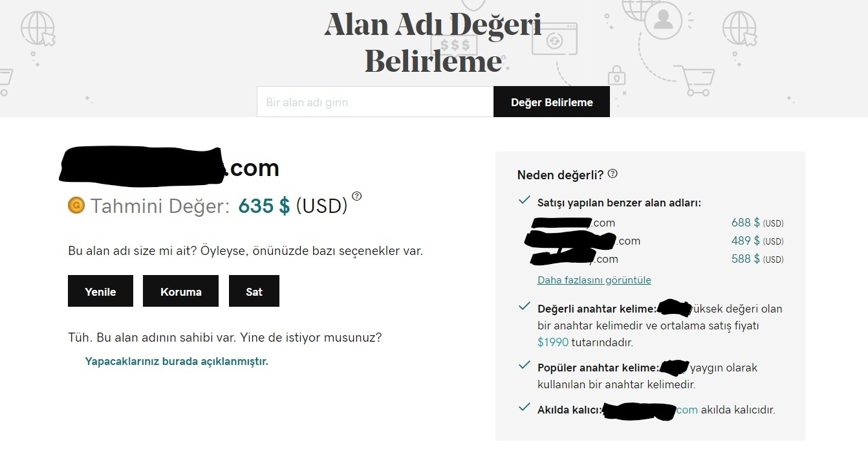Click the shopping cart illustration in the header
Image resolution: width=868 pixels, height=453 pixels.
coord(694,80)
